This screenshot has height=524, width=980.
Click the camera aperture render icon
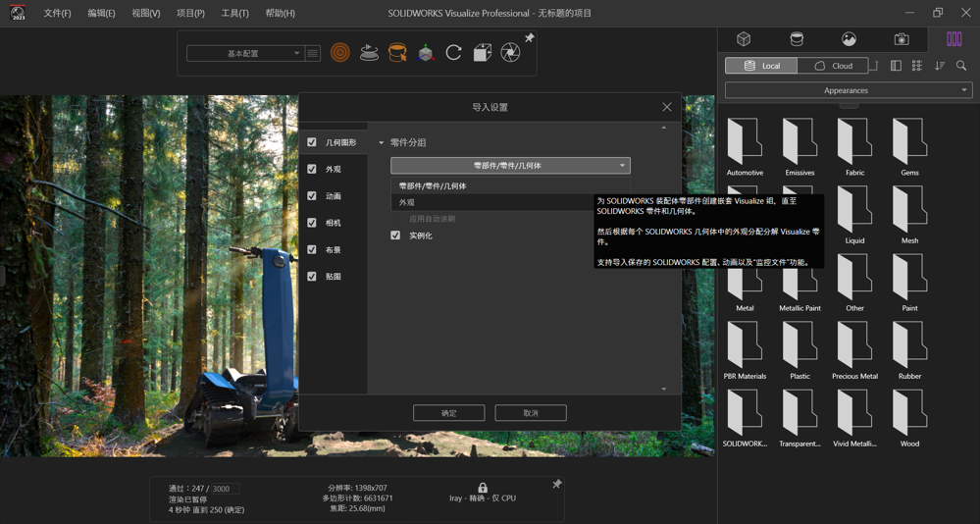[510, 53]
